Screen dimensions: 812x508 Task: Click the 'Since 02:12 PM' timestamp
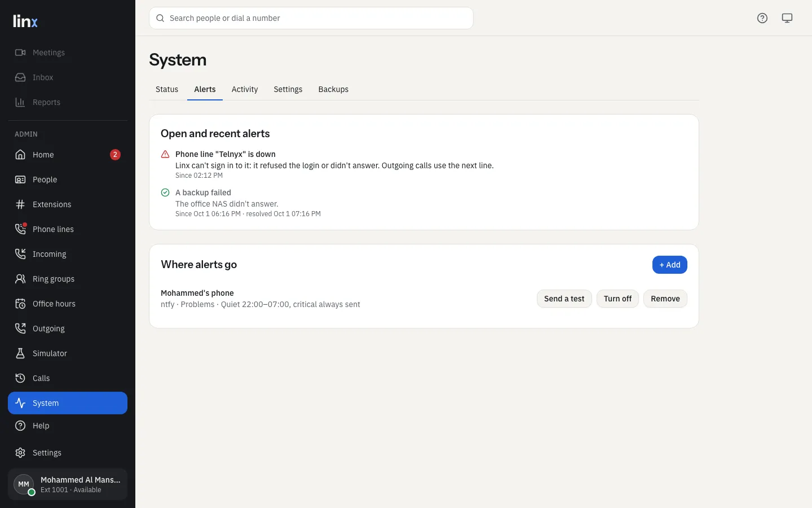[199, 176]
